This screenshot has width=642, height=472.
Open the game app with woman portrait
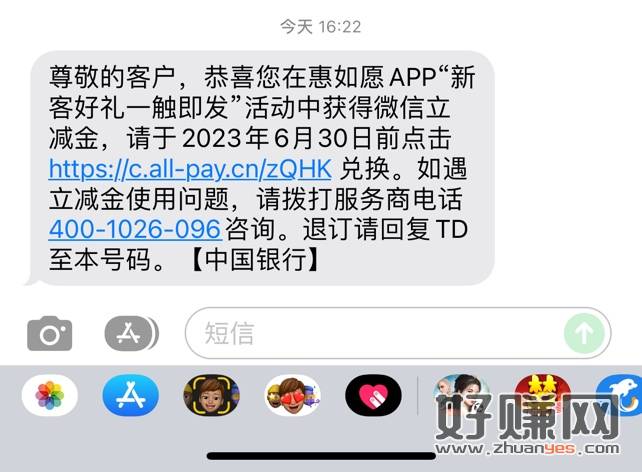(461, 395)
